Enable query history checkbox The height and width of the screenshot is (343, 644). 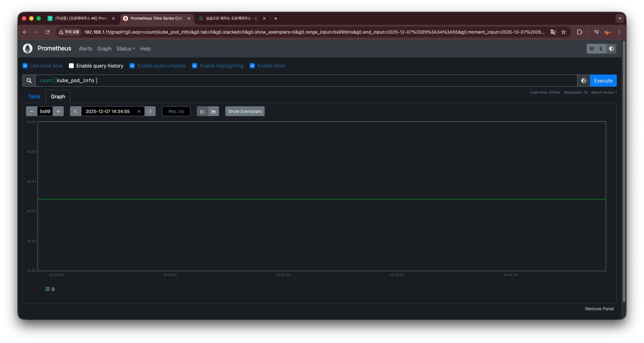click(x=71, y=66)
